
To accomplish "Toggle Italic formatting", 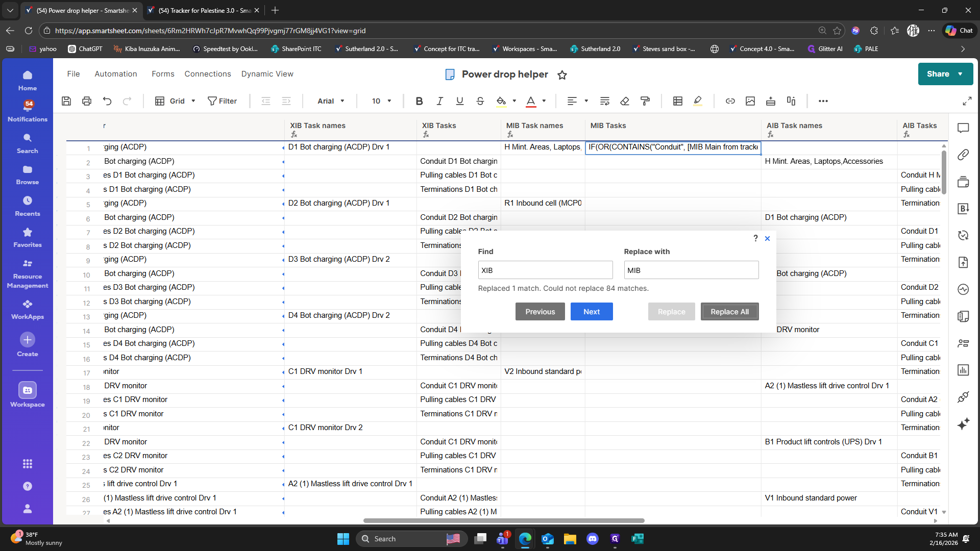I will pyautogui.click(x=439, y=101).
